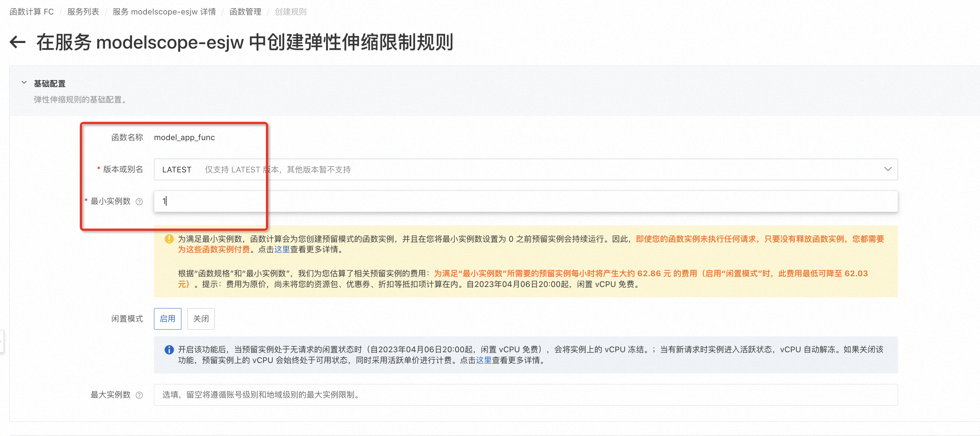Click help icon next to 最大实例数
The height and width of the screenshot is (436, 980).
139,395
